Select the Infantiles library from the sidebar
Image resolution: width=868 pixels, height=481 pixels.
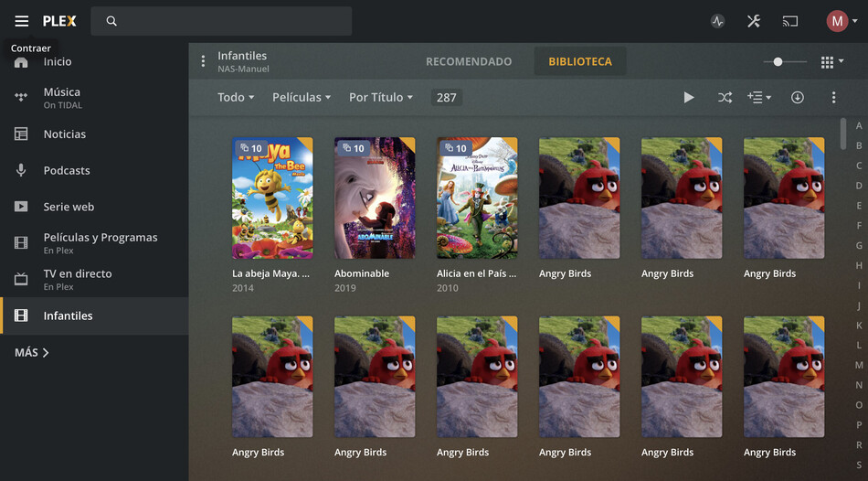click(x=94, y=315)
